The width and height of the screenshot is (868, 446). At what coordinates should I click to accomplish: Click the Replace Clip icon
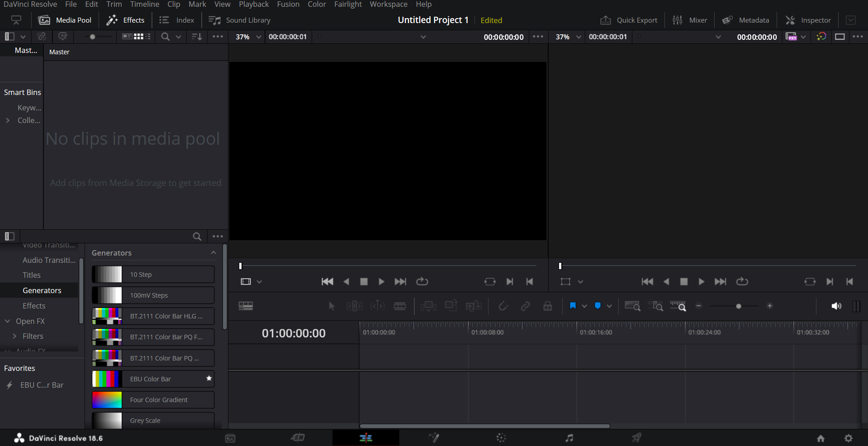(474, 306)
